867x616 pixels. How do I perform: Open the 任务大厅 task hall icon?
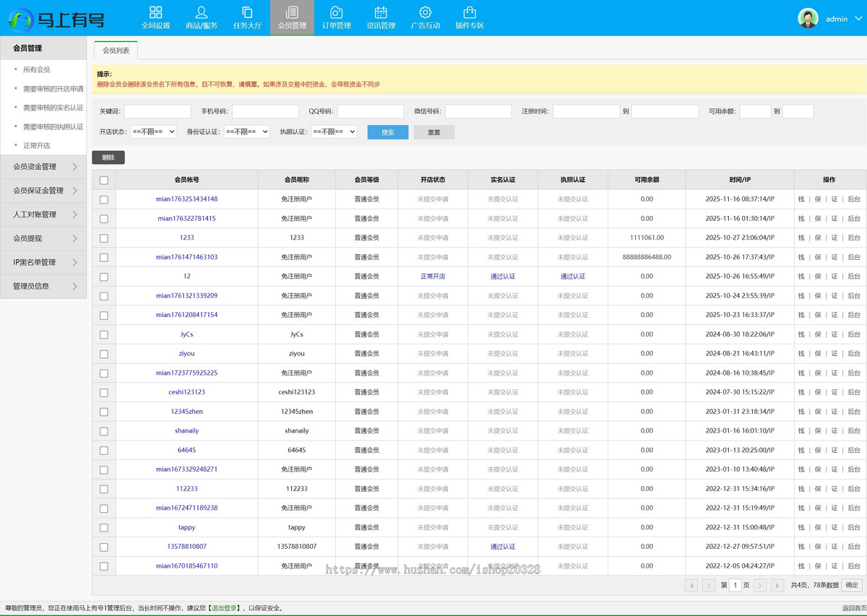tap(247, 12)
